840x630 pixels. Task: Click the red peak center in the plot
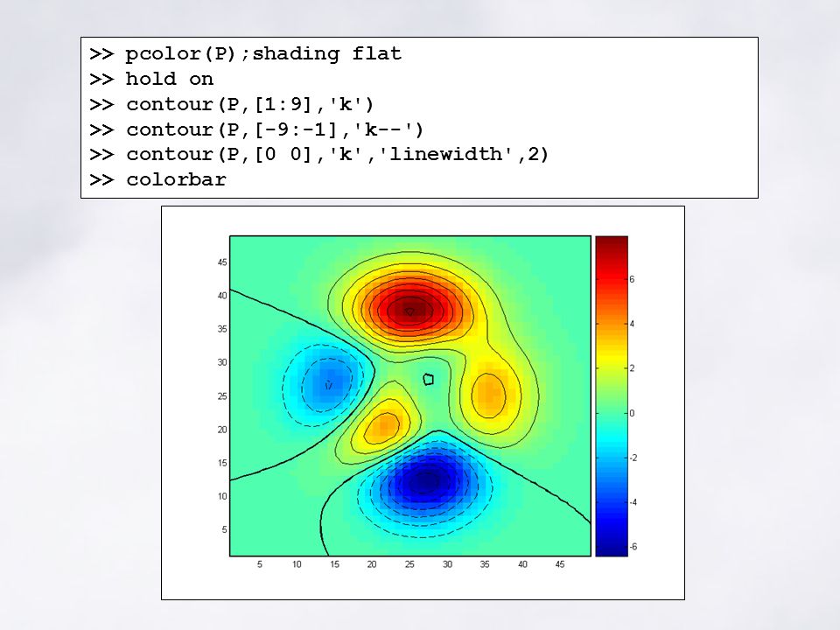[409, 311]
